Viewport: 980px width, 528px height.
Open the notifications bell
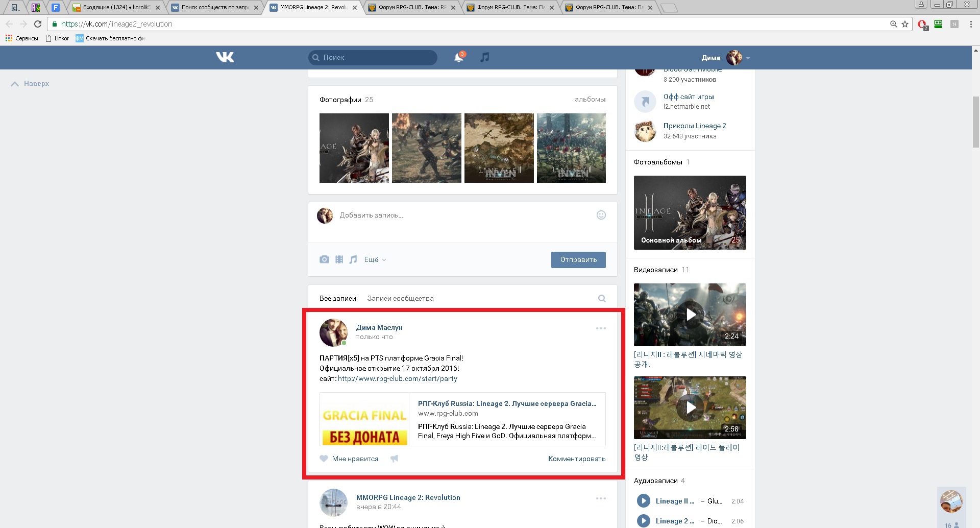point(459,57)
